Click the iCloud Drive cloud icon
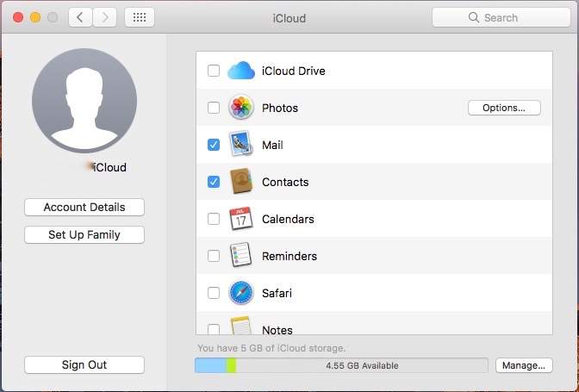Screen dimensions: 579x392 [x=241, y=71]
